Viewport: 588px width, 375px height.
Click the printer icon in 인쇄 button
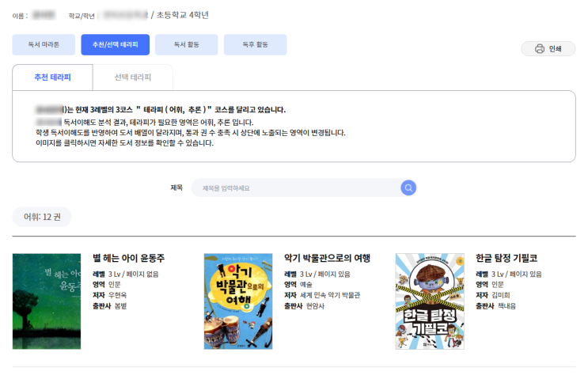click(540, 49)
